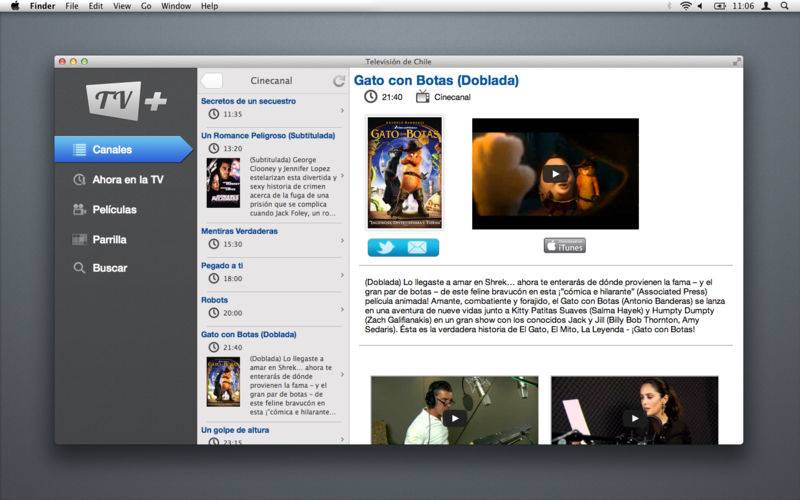Open the Apple menu
Image resolution: width=800 pixels, height=500 pixels.
pos(15,6)
